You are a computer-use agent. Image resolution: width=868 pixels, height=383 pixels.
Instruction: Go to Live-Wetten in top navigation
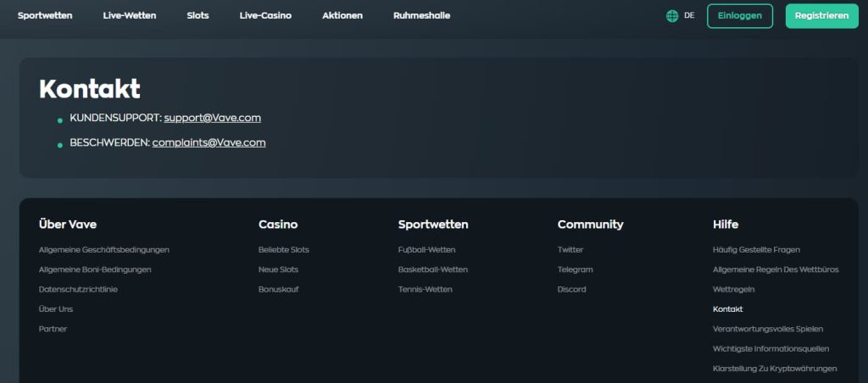tap(130, 16)
